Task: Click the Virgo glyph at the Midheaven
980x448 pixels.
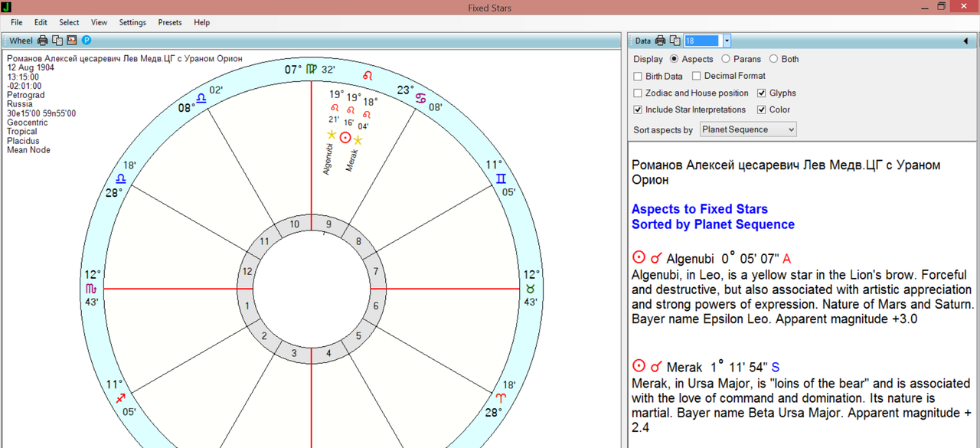Action: click(x=312, y=70)
